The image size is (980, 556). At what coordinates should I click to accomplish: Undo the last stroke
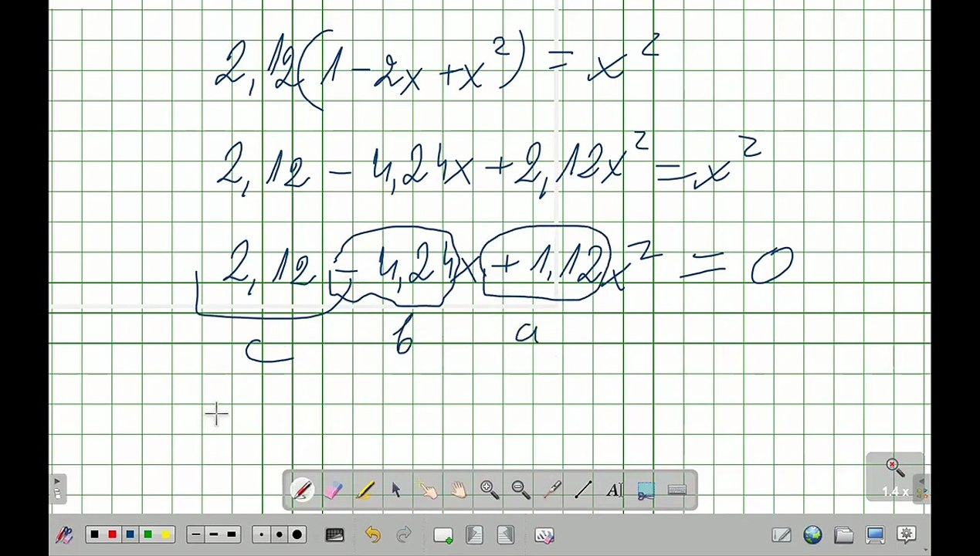[x=372, y=534]
